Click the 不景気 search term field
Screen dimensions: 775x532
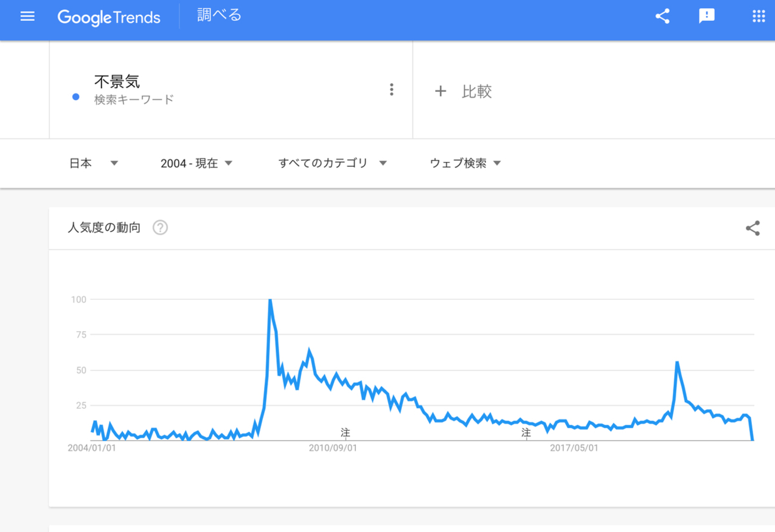click(x=117, y=82)
